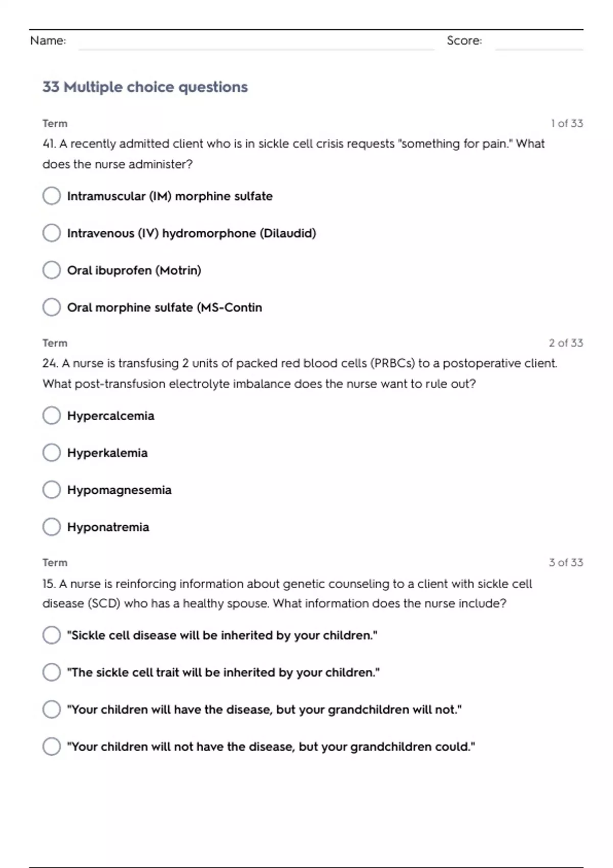Select "Sickle cell disease will be inherited" answer

click(52, 635)
